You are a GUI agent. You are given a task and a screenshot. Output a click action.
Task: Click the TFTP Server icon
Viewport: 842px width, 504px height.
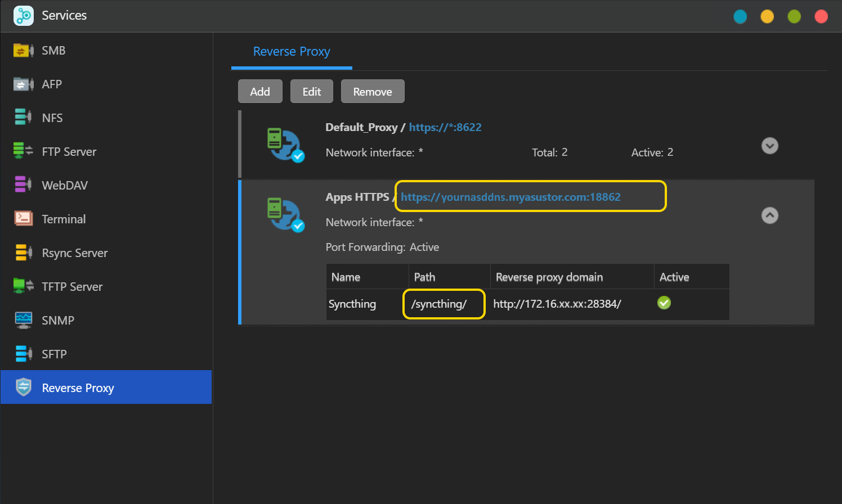click(x=24, y=286)
